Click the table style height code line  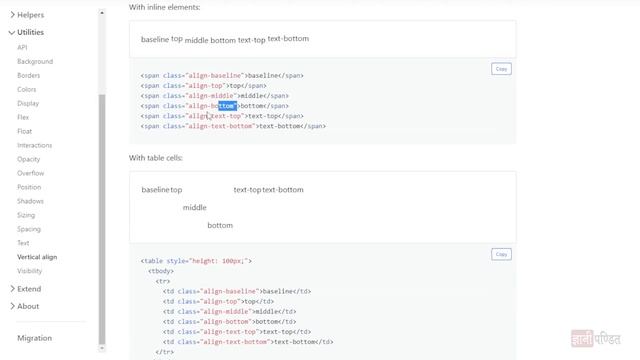[x=196, y=261]
